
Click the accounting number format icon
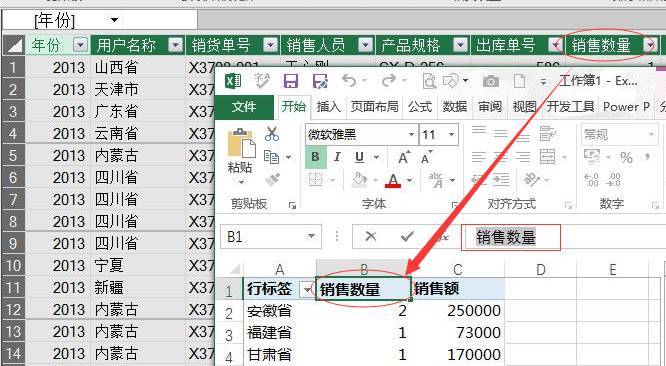click(592, 157)
